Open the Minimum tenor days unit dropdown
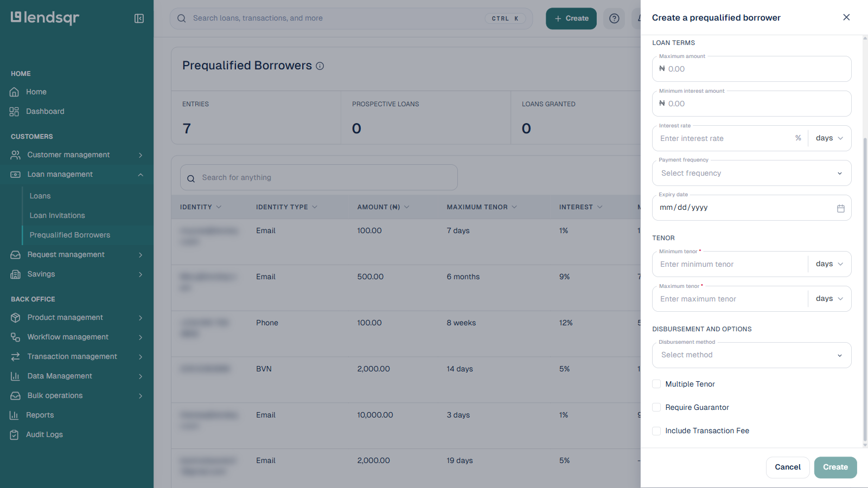This screenshot has width=868, height=488. tap(829, 264)
